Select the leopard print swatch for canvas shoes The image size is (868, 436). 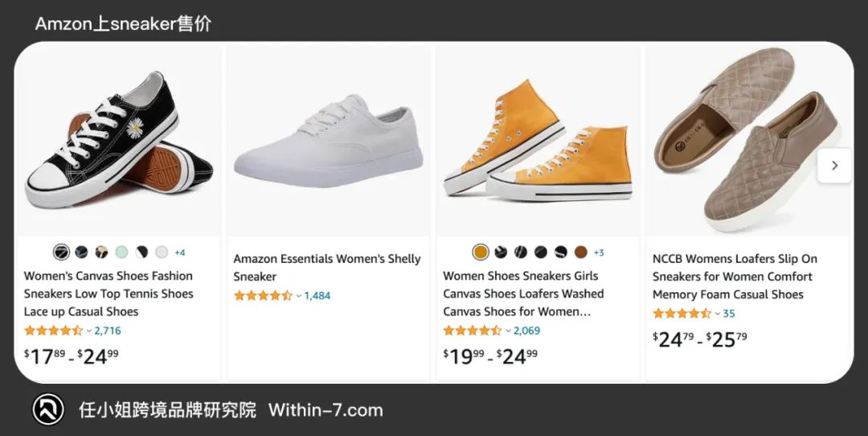click(x=101, y=253)
